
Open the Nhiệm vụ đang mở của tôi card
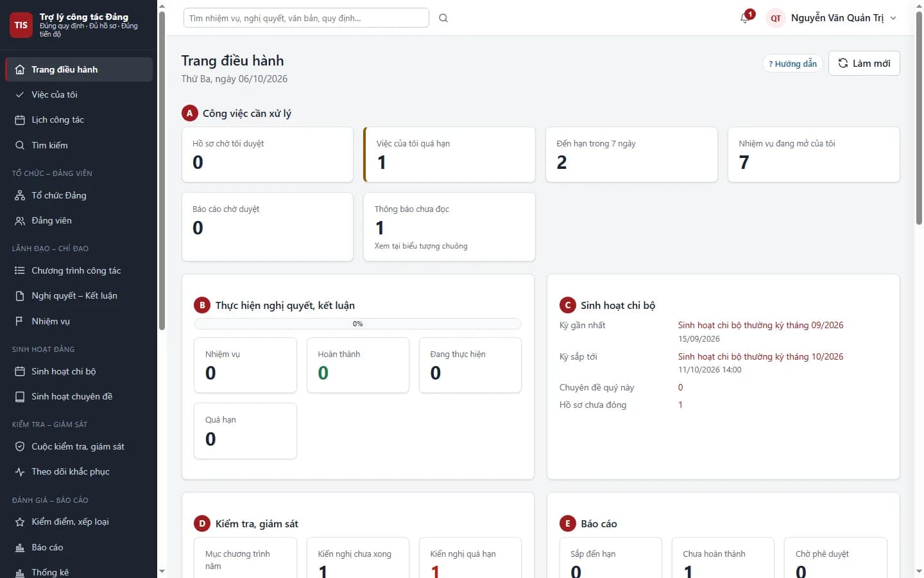[814, 154]
